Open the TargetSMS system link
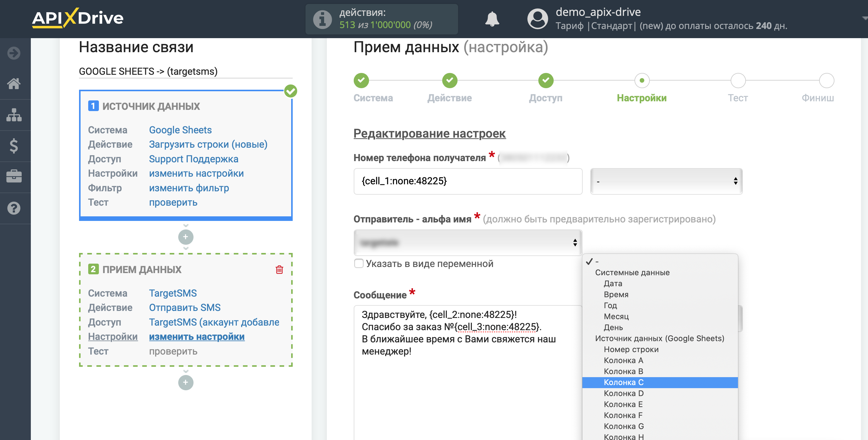Image resolution: width=868 pixels, height=440 pixels. [x=173, y=293]
